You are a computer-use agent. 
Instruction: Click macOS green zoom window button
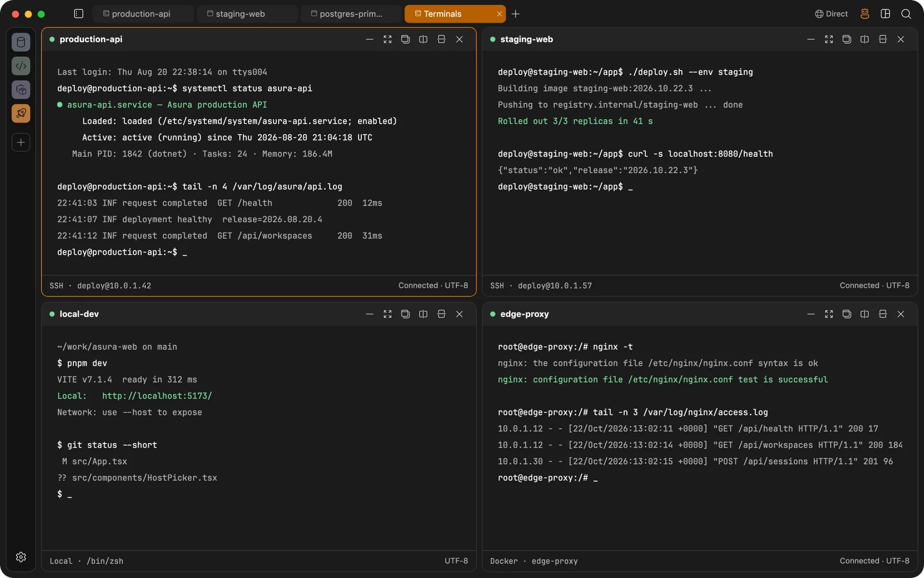(41, 14)
